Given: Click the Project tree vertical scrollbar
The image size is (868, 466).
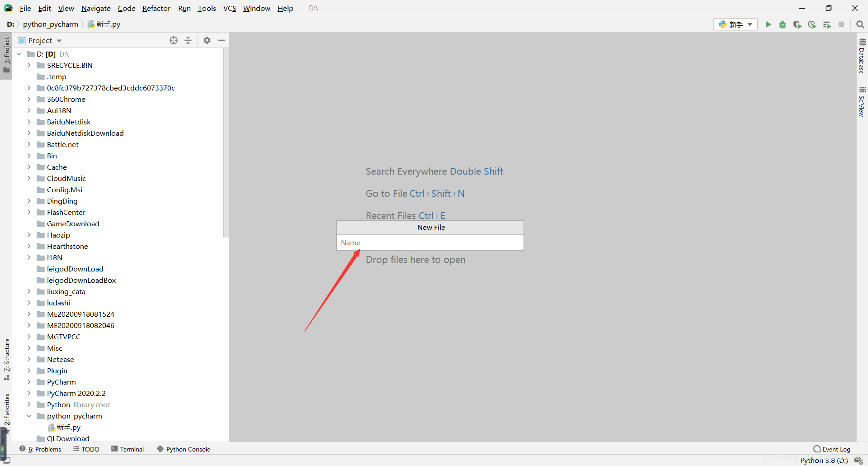Looking at the screenshot, I should click(226, 143).
